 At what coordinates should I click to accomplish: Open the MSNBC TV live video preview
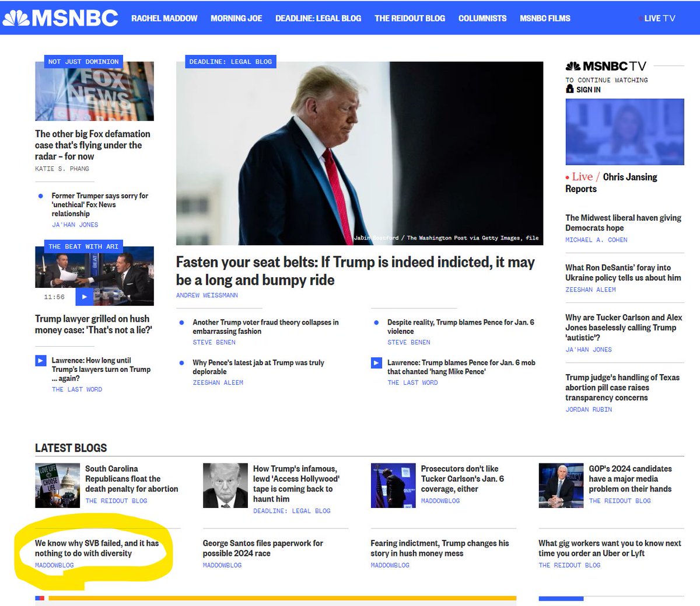coord(625,132)
